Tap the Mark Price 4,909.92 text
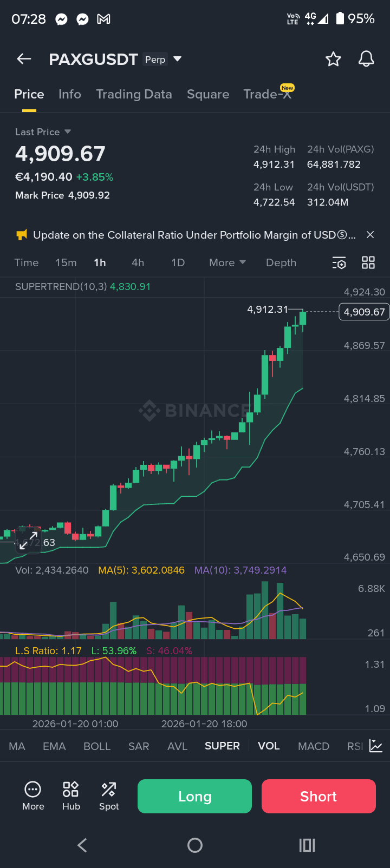 click(62, 195)
